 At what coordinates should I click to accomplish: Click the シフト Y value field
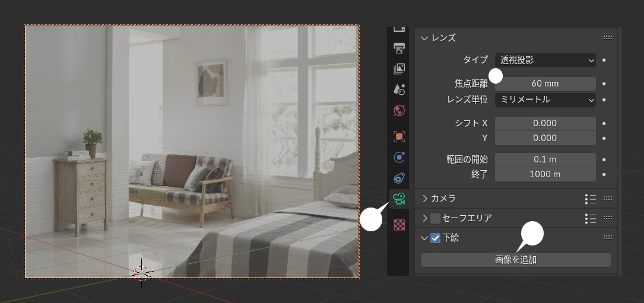(545, 138)
